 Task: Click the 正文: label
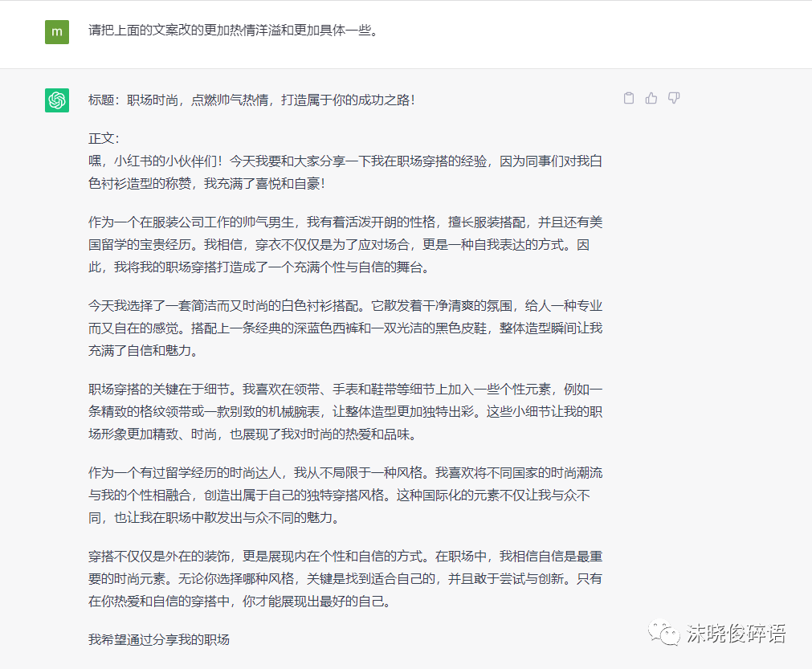pos(104,138)
